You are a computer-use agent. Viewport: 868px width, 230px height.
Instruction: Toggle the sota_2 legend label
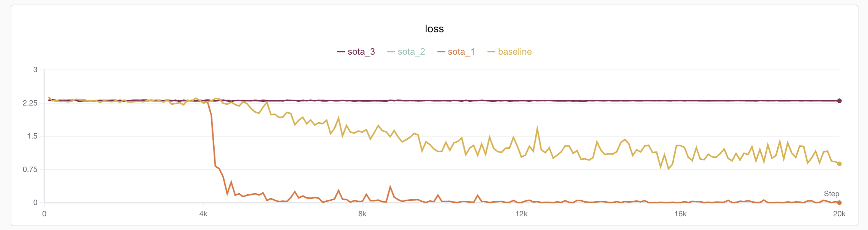point(411,52)
